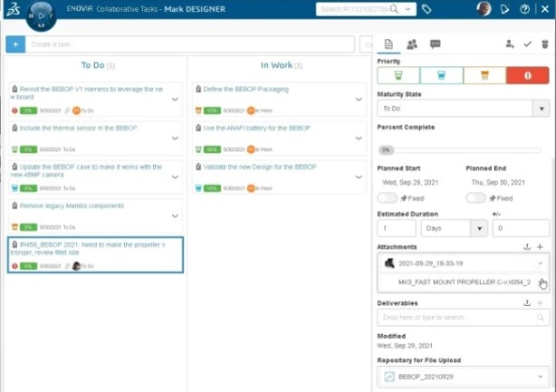556x392 pixels.
Task: Expand the ANAFI battery card chevron
Action: coord(359,138)
